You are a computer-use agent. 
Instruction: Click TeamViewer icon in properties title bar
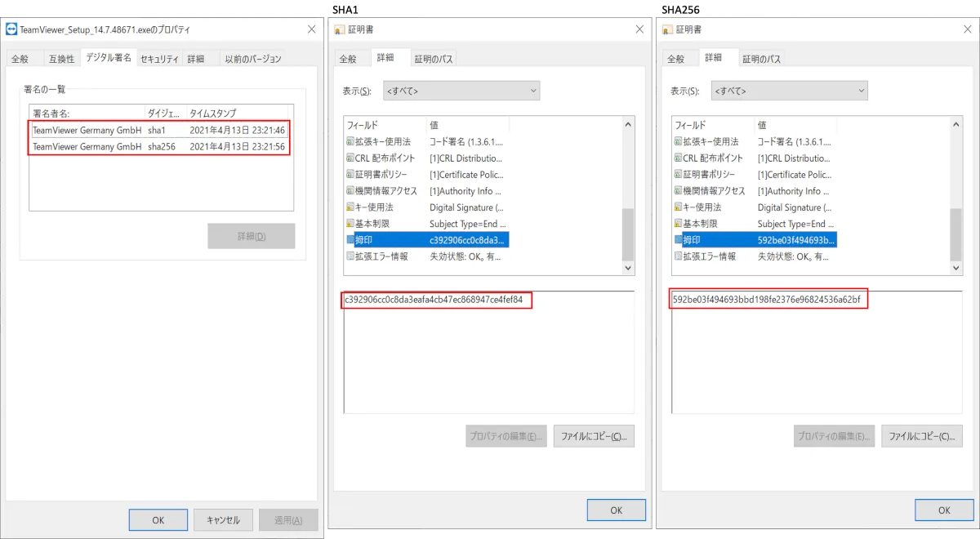(x=11, y=29)
